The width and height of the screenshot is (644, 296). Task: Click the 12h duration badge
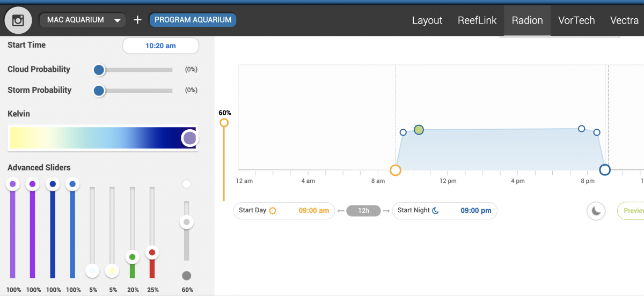point(363,211)
